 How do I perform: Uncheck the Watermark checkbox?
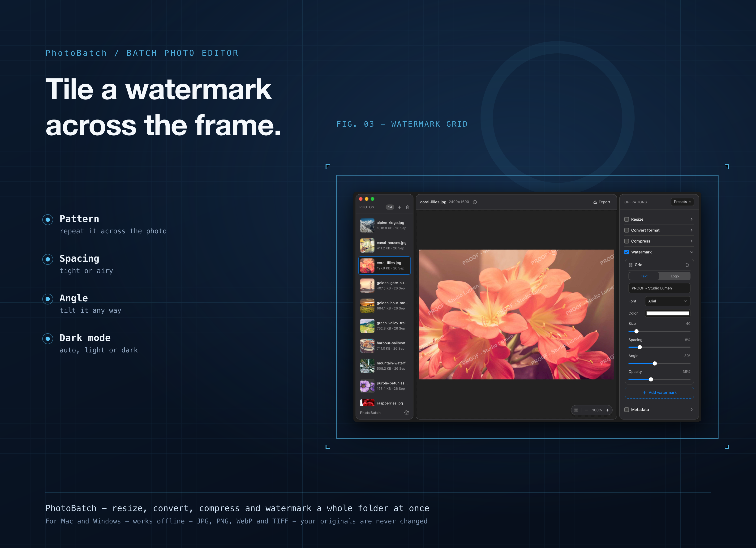pyautogui.click(x=627, y=252)
